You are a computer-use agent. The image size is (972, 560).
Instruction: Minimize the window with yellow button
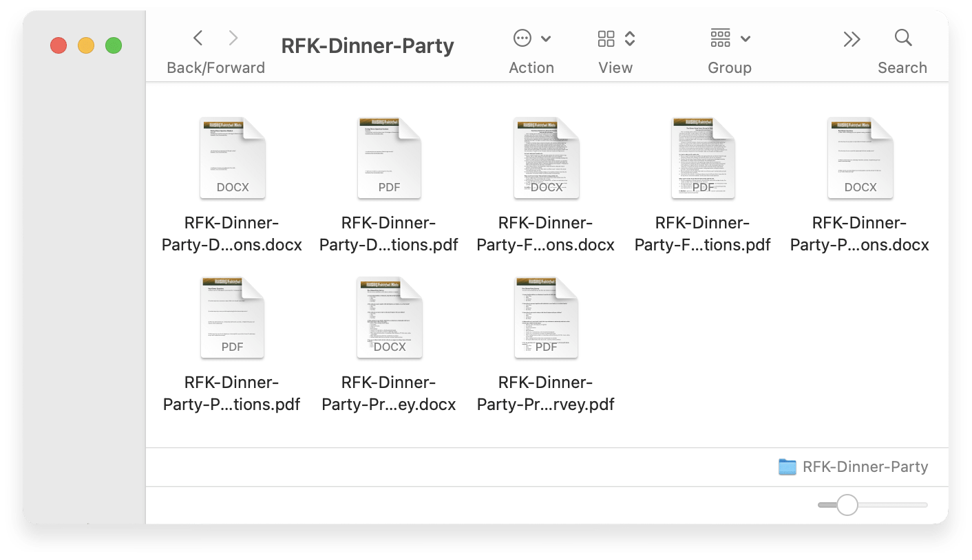point(86,46)
